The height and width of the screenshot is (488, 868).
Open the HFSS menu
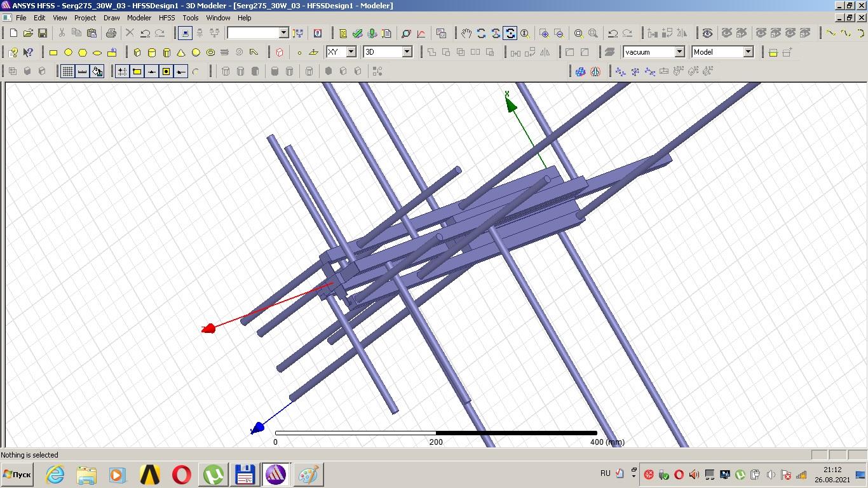pyautogui.click(x=166, y=18)
